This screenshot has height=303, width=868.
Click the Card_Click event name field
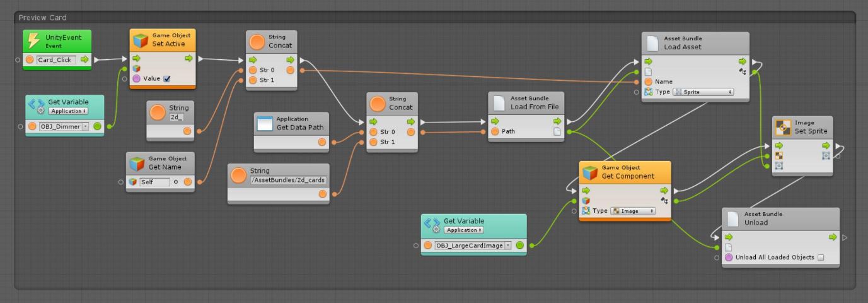(x=56, y=60)
